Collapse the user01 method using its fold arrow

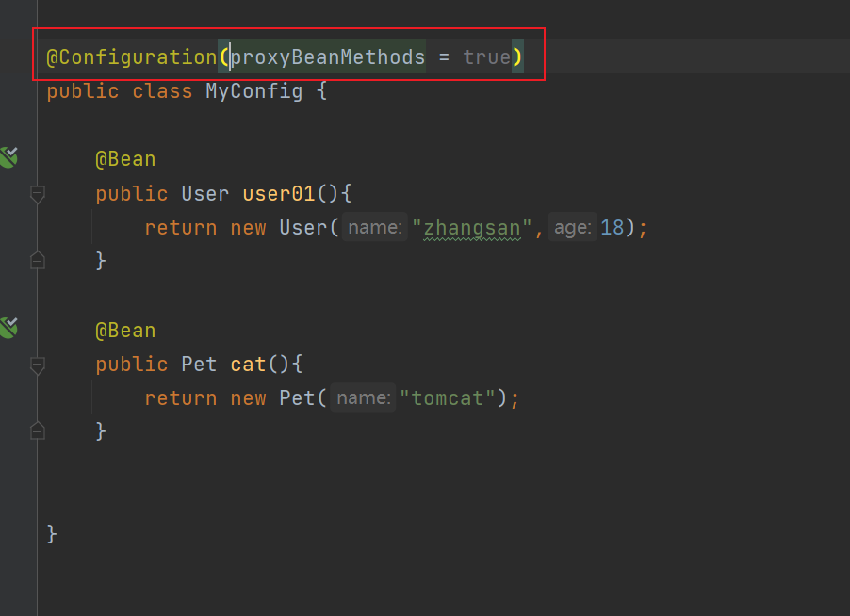38,194
